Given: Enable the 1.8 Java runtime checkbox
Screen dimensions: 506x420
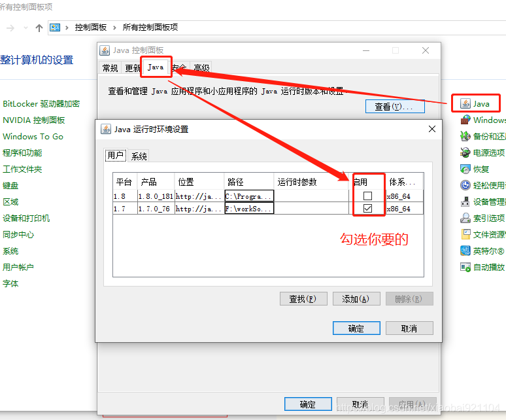Looking at the screenshot, I should point(367,196).
